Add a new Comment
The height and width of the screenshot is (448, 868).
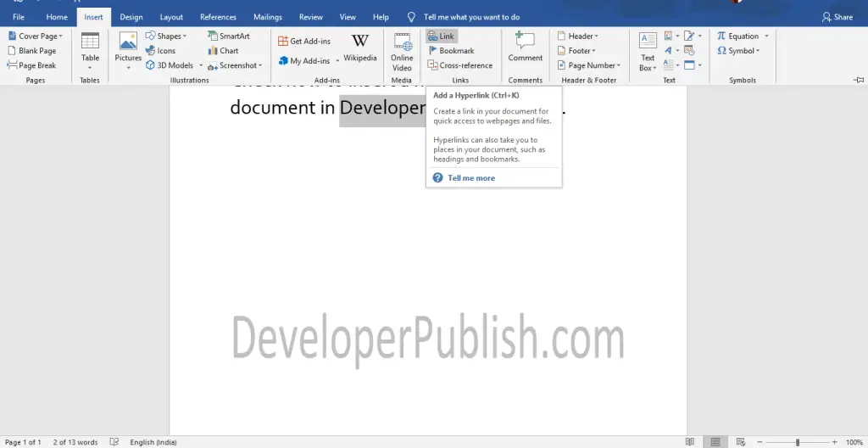(525, 48)
